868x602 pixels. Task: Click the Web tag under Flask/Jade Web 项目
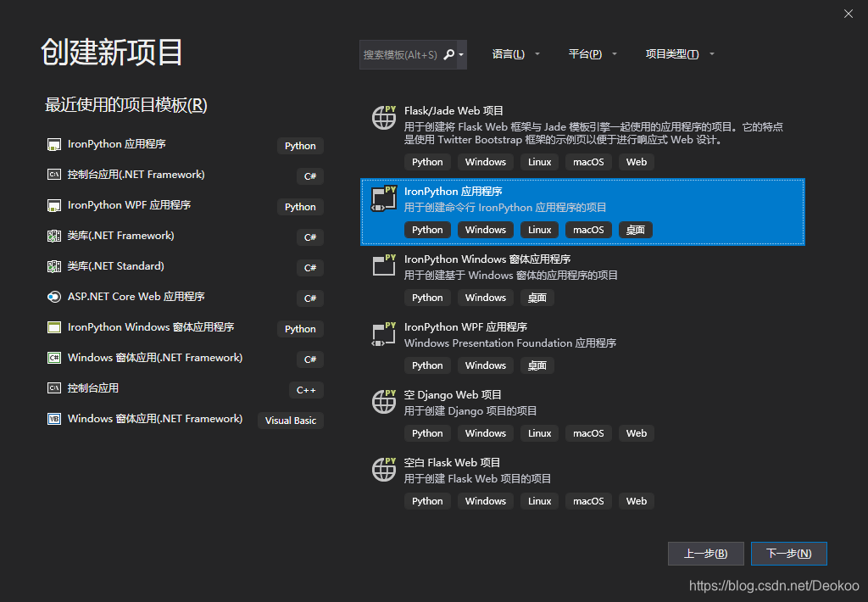coord(636,162)
